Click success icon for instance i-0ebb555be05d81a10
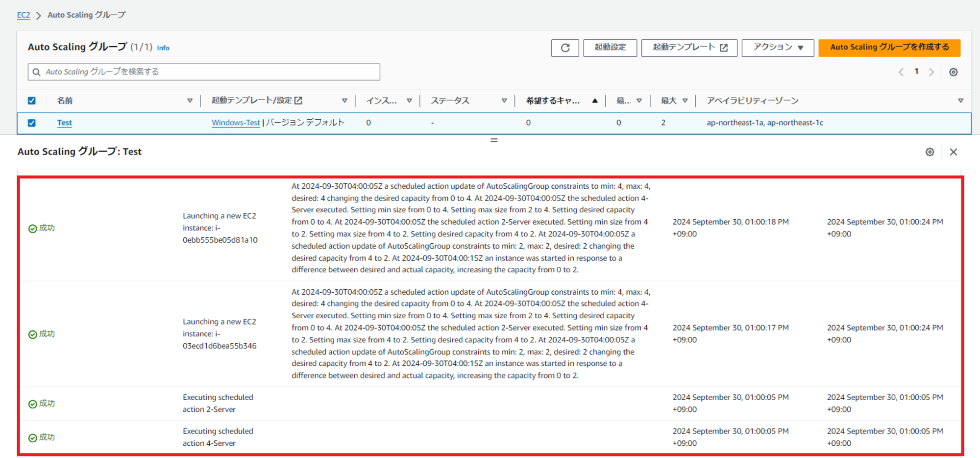Viewport: 980px width, 458px height. [x=33, y=229]
